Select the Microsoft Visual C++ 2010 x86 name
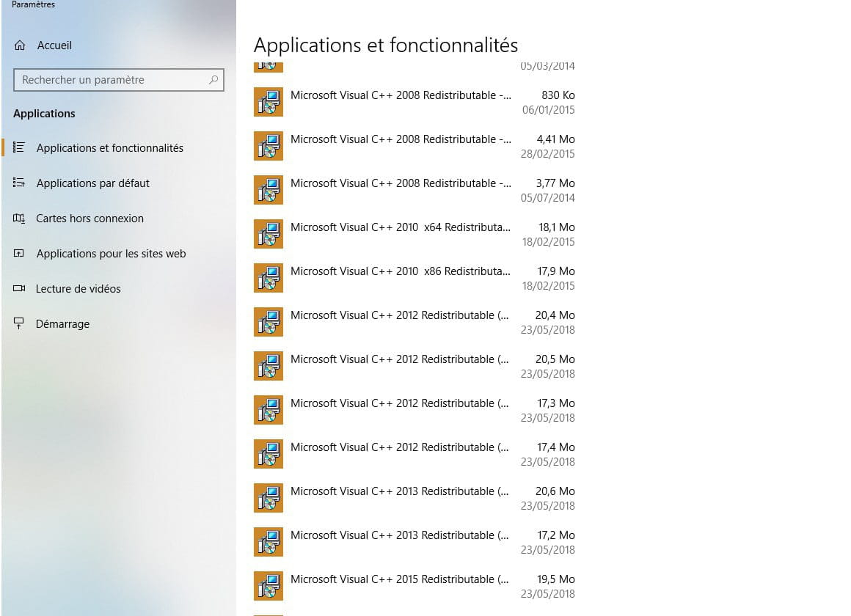 401,271
